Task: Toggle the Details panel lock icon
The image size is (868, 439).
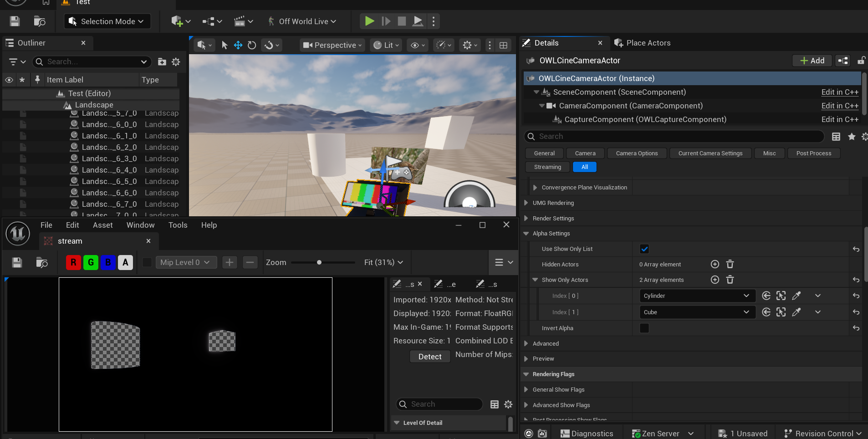Action: pos(861,61)
